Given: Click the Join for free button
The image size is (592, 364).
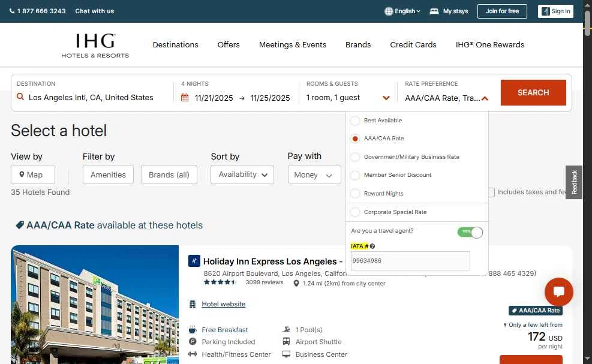Looking at the screenshot, I should coord(502,11).
